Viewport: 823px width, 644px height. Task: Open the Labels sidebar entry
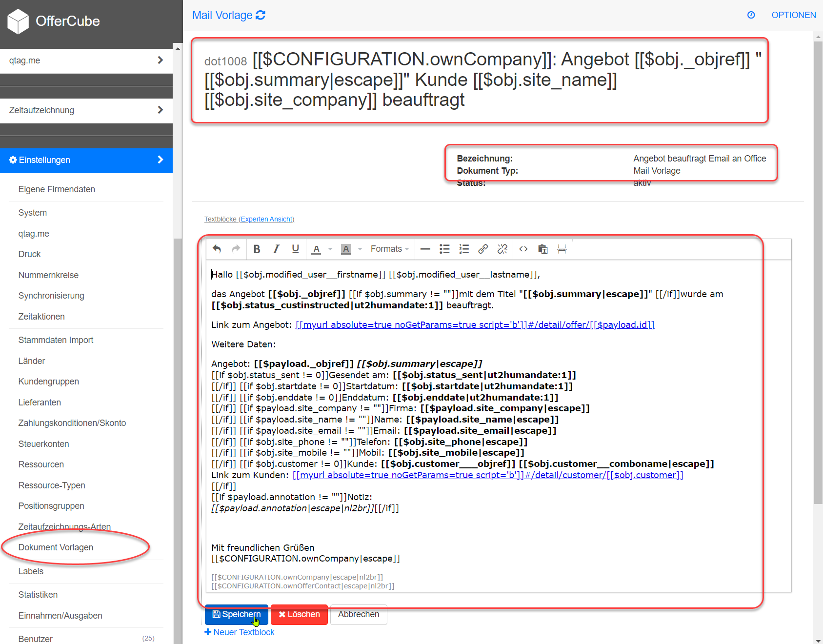(x=31, y=571)
